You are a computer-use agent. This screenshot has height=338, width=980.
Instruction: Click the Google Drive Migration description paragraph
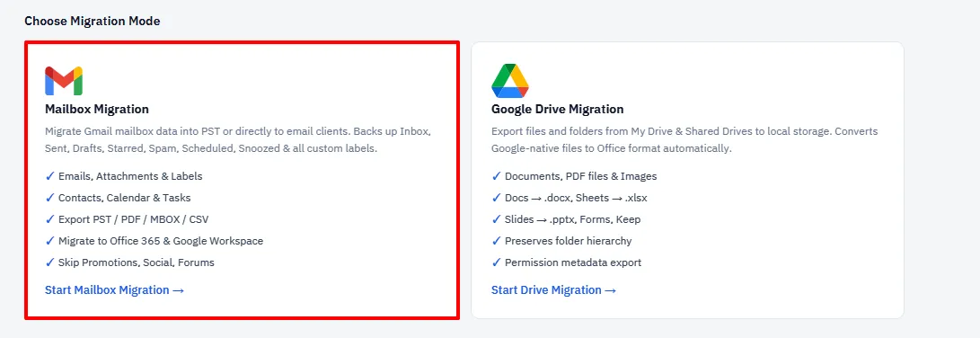tap(684, 141)
